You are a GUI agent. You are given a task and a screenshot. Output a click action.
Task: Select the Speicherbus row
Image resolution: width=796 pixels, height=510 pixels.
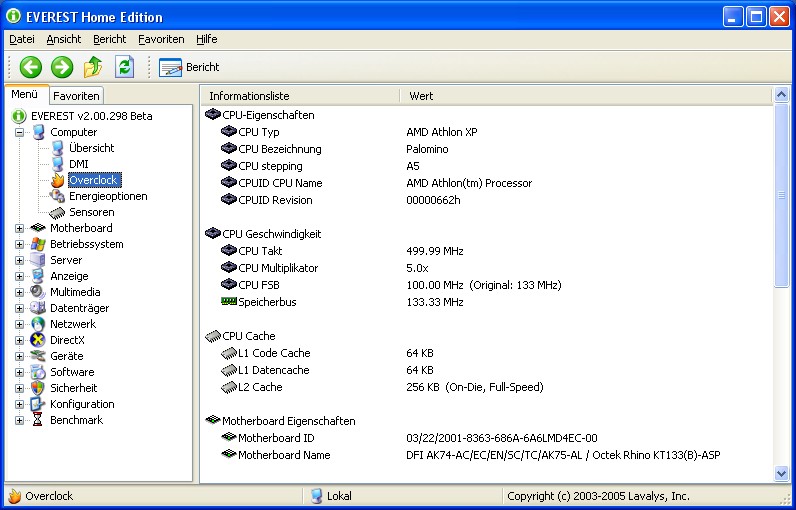pos(487,302)
